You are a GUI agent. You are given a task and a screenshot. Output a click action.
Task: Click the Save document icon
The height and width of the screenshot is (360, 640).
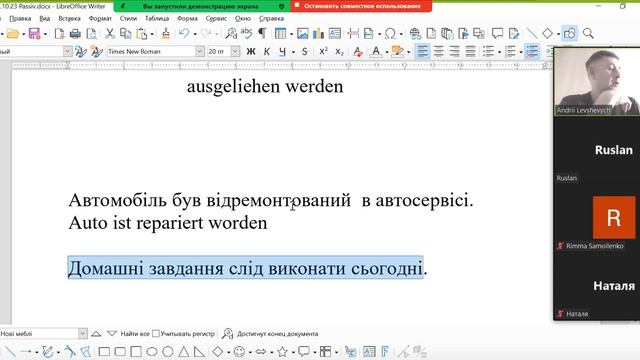[34, 33]
